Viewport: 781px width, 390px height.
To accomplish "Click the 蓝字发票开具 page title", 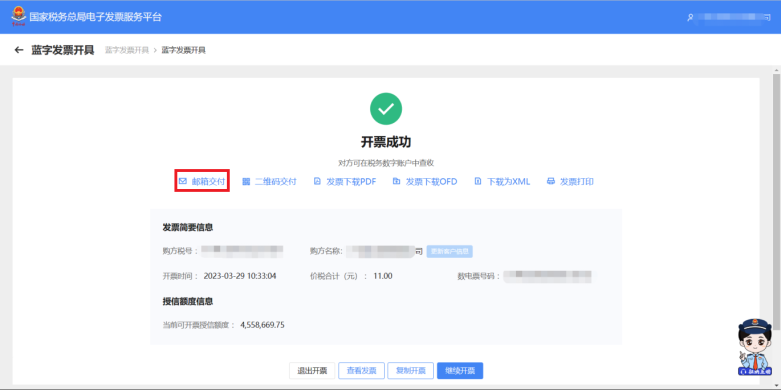I will pos(63,50).
